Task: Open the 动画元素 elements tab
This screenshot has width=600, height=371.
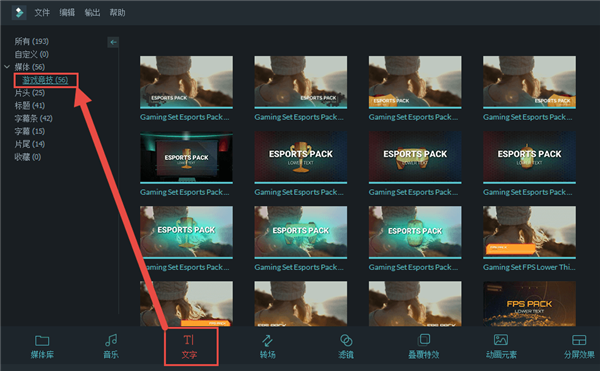Action: click(501, 347)
